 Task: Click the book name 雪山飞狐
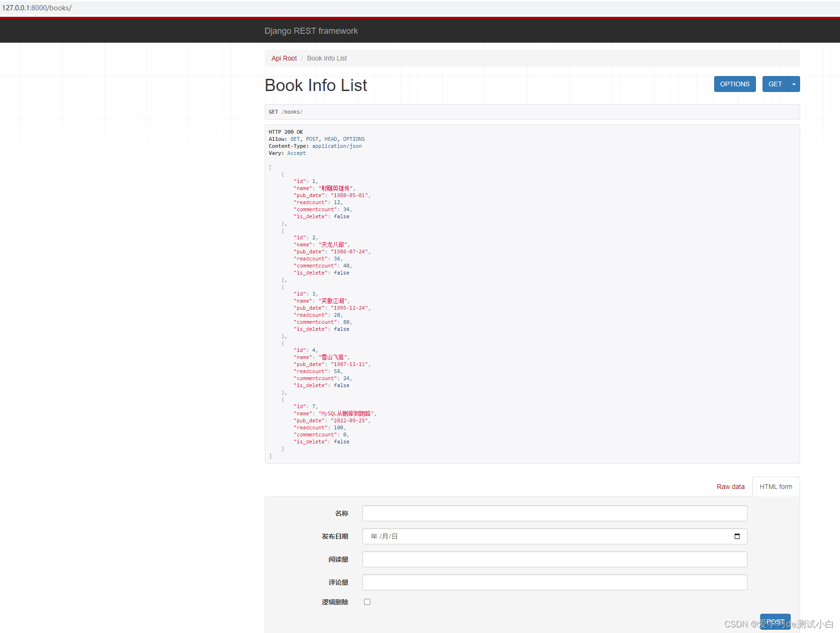click(x=333, y=357)
